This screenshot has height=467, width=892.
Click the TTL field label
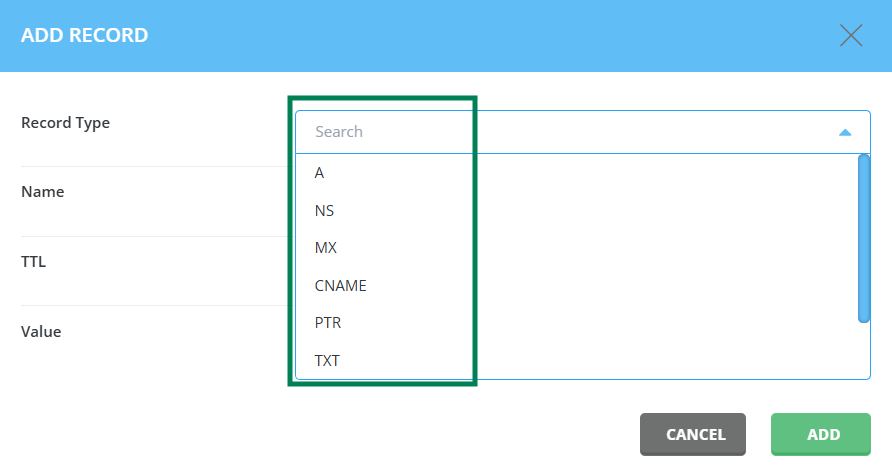click(x=34, y=262)
